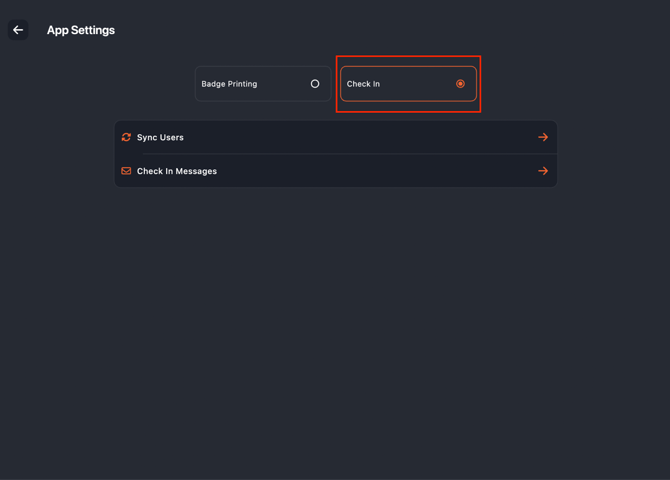Image resolution: width=670 pixels, height=480 pixels.
Task: Select the Badge Printing radio button
Action: (x=315, y=84)
